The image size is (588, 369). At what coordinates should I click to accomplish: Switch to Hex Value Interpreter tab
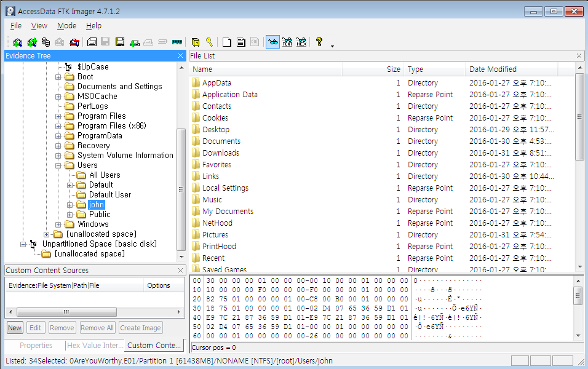(95, 346)
